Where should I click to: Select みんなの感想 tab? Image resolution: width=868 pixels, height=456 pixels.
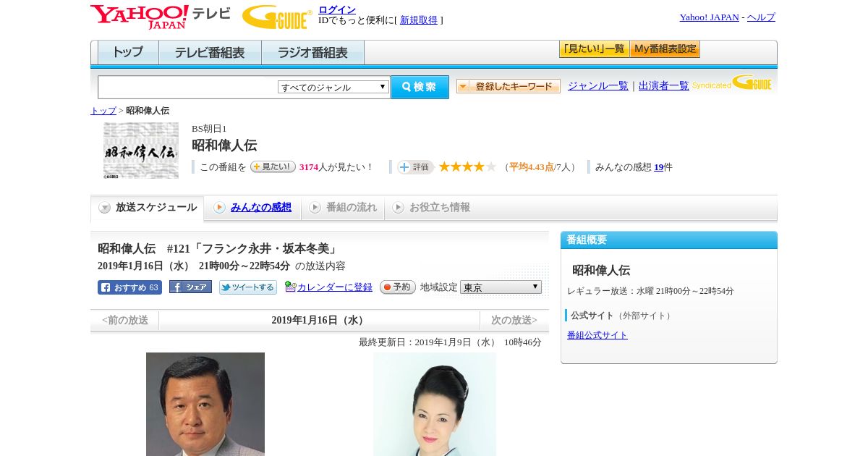click(x=252, y=208)
